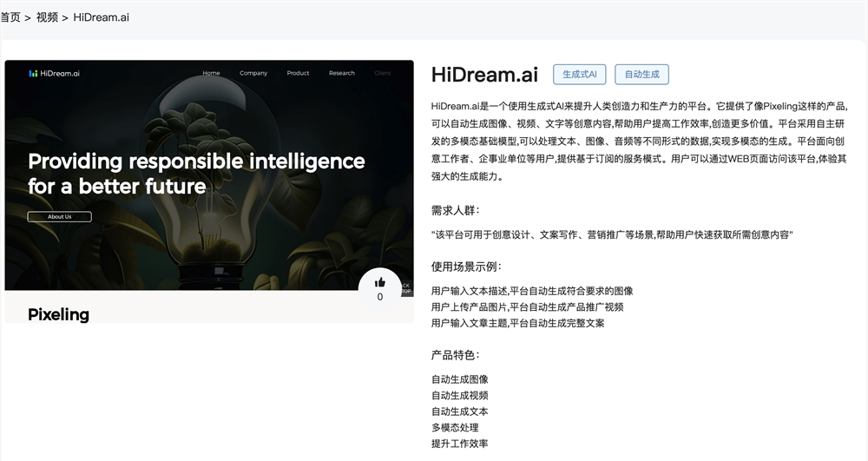The width and height of the screenshot is (868, 461).
Task: Open Home in the preview navigation
Action: pyautogui.click(x=211, y=73)
